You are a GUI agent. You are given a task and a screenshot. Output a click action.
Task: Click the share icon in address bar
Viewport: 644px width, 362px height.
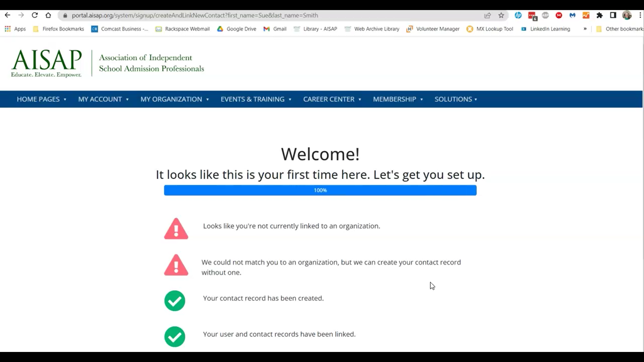point(488,15)
